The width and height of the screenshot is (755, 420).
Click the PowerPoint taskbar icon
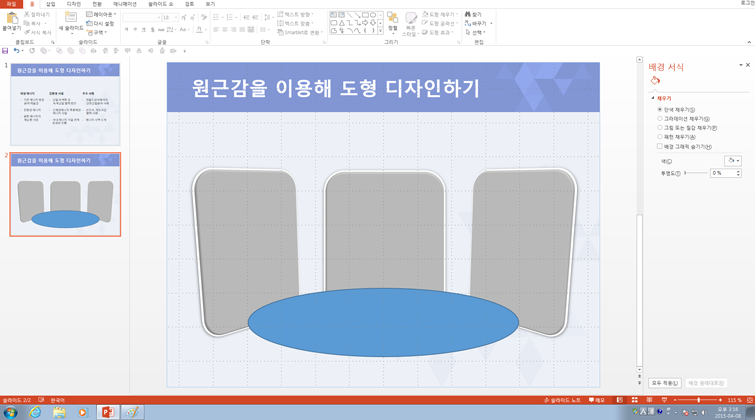tap(107, 412)
